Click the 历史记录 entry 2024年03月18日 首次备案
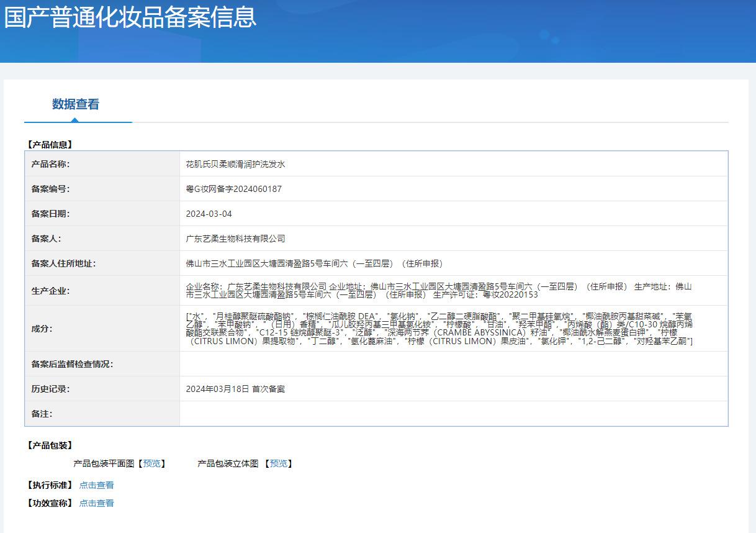This screenshot has height=533, width=756. (235, 389)
